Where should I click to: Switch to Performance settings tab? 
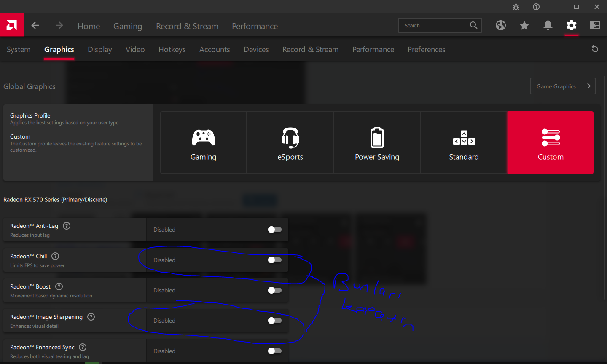click(373, 49)
